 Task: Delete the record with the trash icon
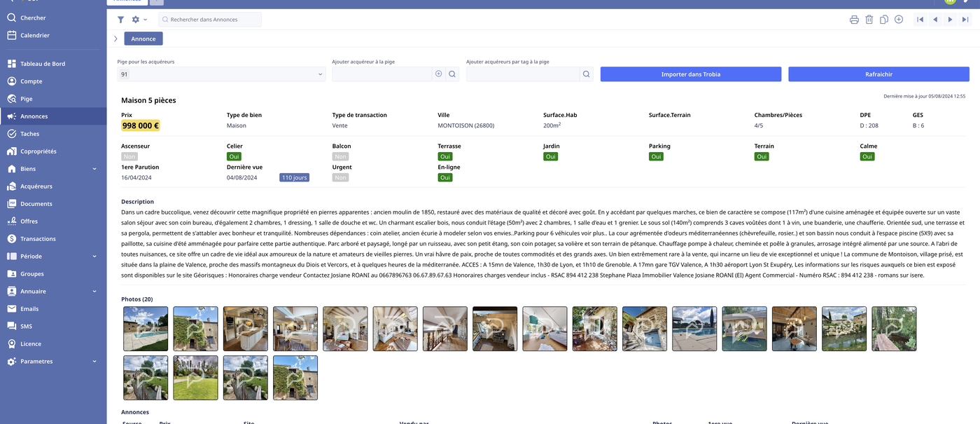[x=869, y=20]
